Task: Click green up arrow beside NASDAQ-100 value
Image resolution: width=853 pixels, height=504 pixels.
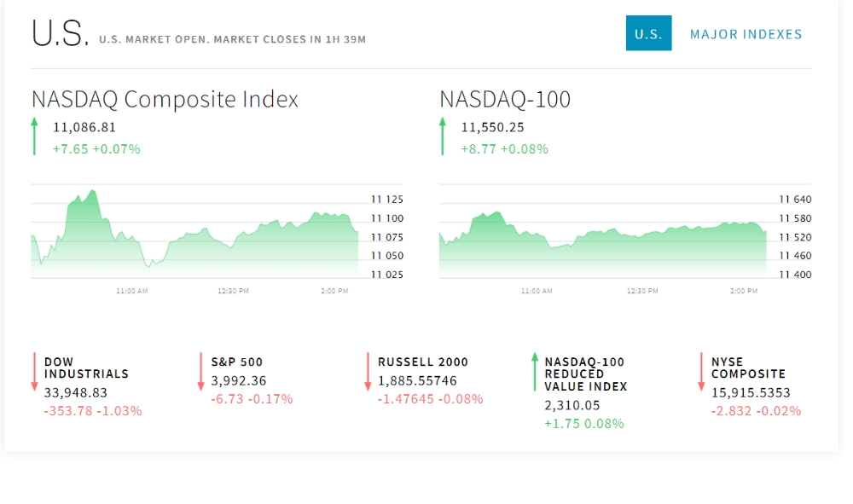Action: point(442,136)
